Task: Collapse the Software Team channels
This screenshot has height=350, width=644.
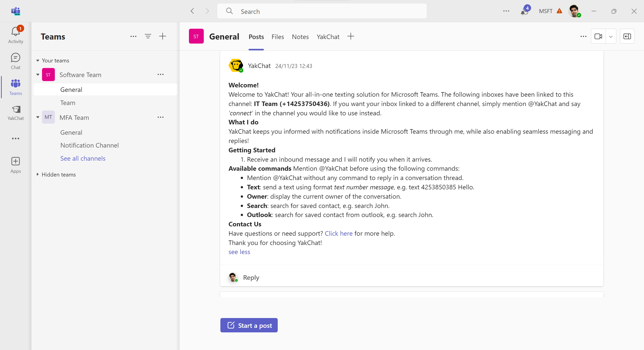Action: (38, 75)
